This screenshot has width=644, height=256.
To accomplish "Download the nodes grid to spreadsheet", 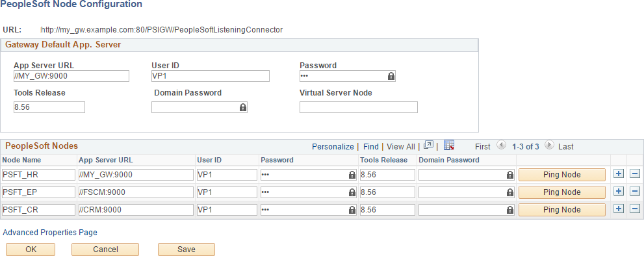I will (x=449, y=146).
